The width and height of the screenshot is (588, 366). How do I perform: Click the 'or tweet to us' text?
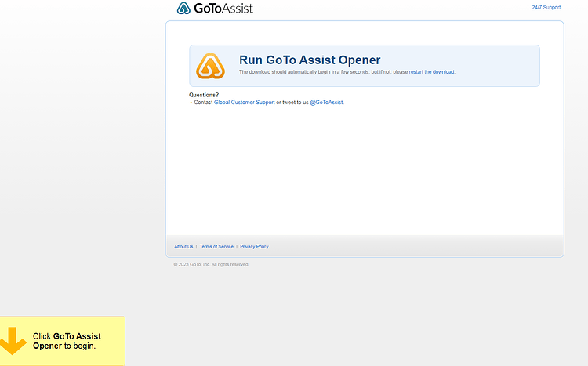pyautogui.click(x=292, y=103)
